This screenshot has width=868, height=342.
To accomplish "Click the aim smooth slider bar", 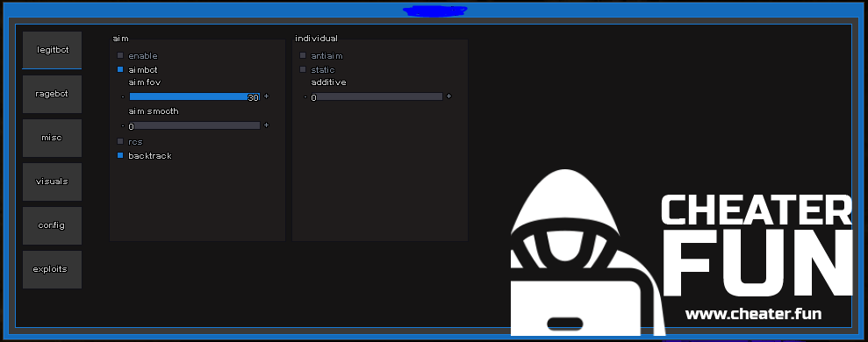I will point(194,125).
